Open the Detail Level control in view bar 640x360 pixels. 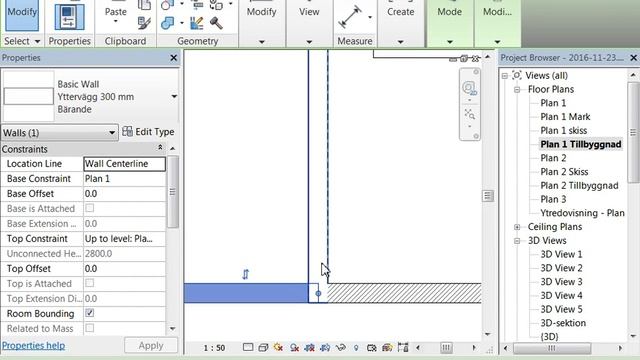(x=248, y=347)
